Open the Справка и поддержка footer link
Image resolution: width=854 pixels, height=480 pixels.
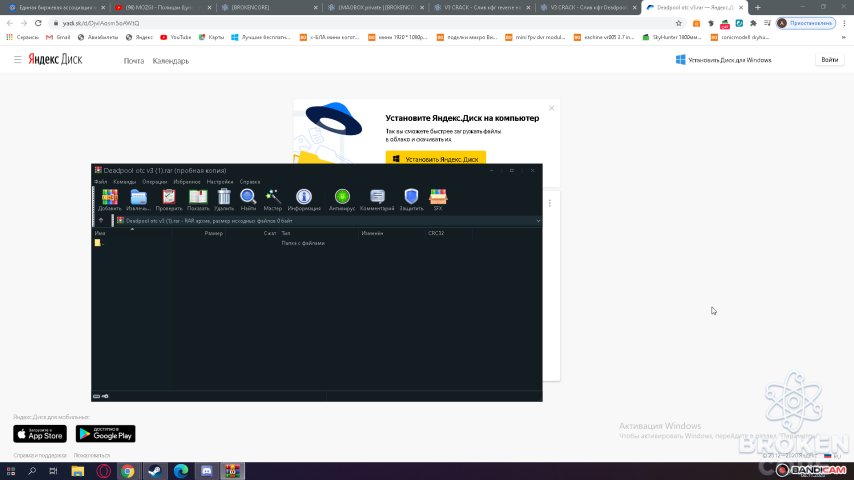[x=40, y=455]
